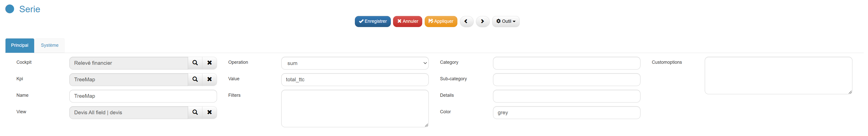Clear the Kpi TreeMap value

[x=209, y=79]
